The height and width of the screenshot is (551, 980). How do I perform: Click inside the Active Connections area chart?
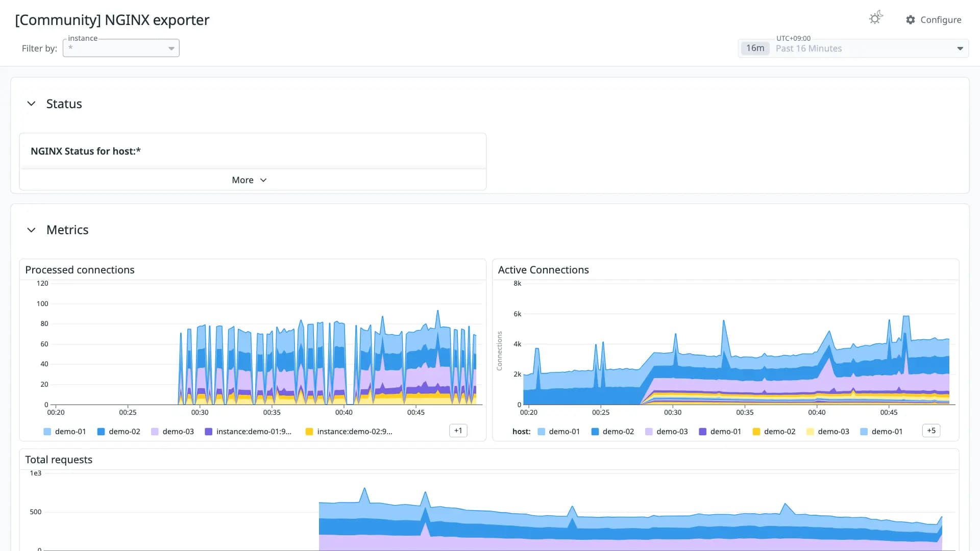coord(739,344)
